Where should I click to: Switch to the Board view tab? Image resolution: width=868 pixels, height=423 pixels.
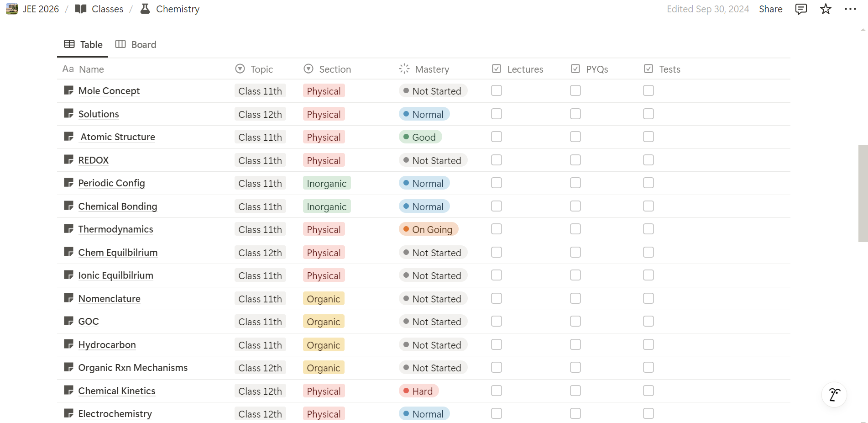(136, 44)
